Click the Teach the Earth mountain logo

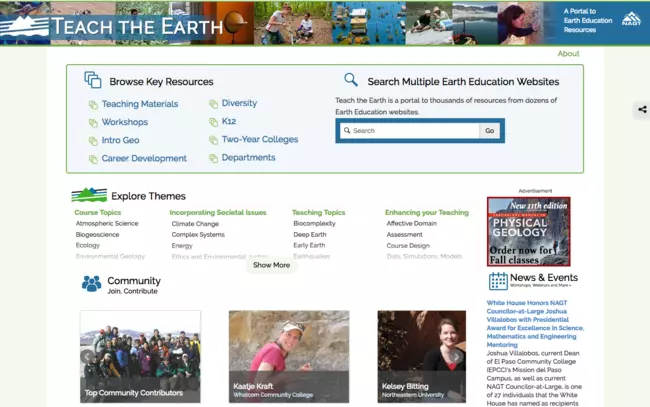click(x=24, y=26)
